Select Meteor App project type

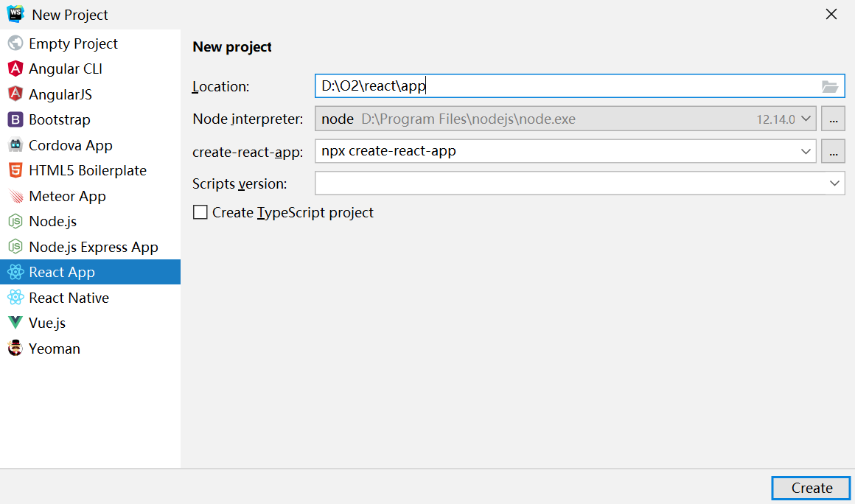click(x=90, y=195)
